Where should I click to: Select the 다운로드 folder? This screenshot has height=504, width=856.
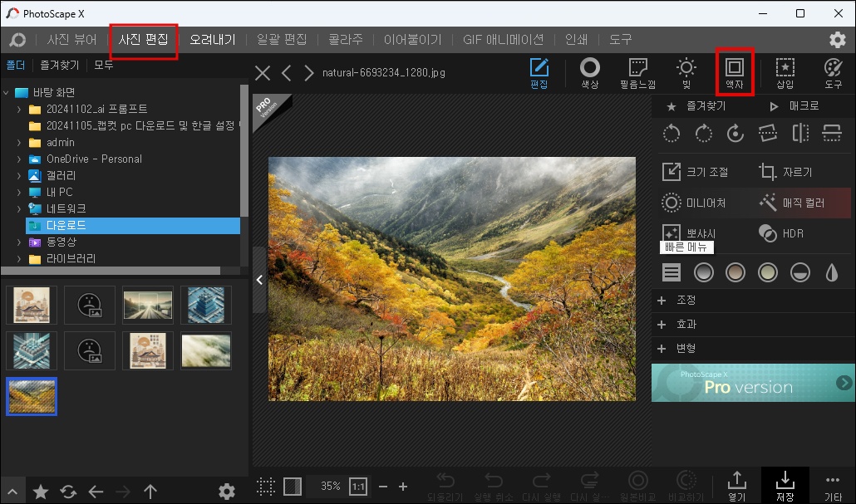133,225
